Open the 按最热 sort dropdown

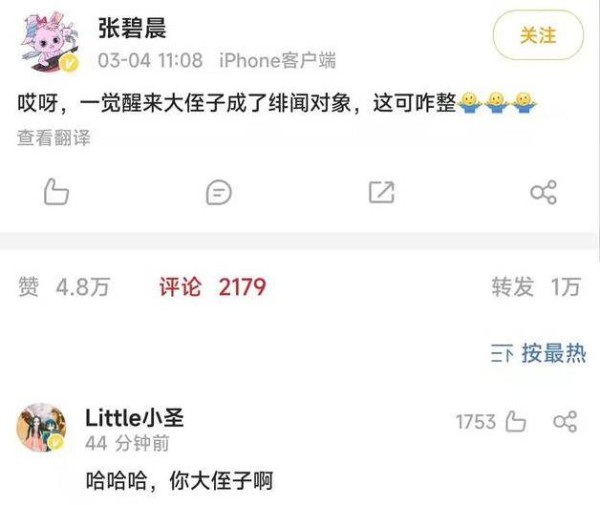538,353
